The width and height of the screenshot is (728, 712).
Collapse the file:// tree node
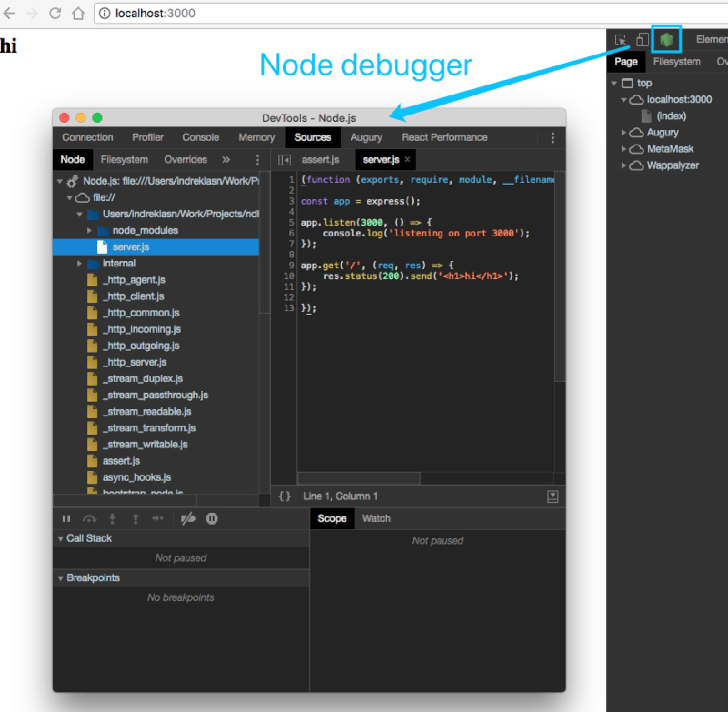70,198
